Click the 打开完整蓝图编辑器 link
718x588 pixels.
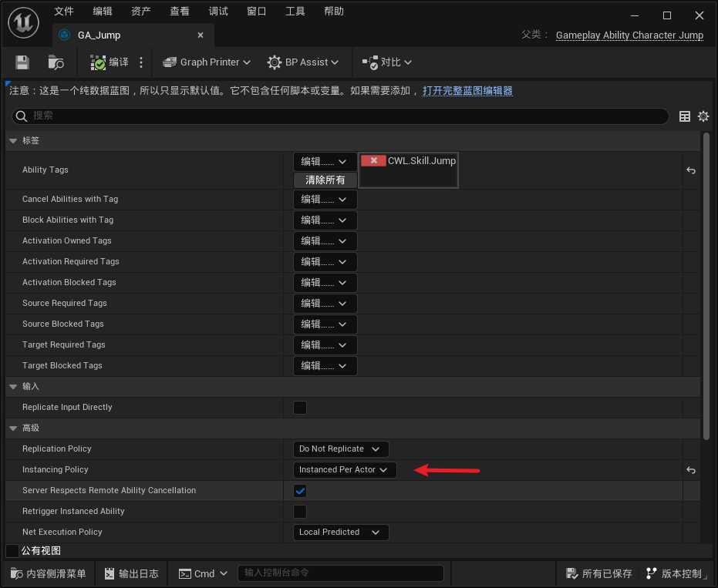[x=467, y=91]
